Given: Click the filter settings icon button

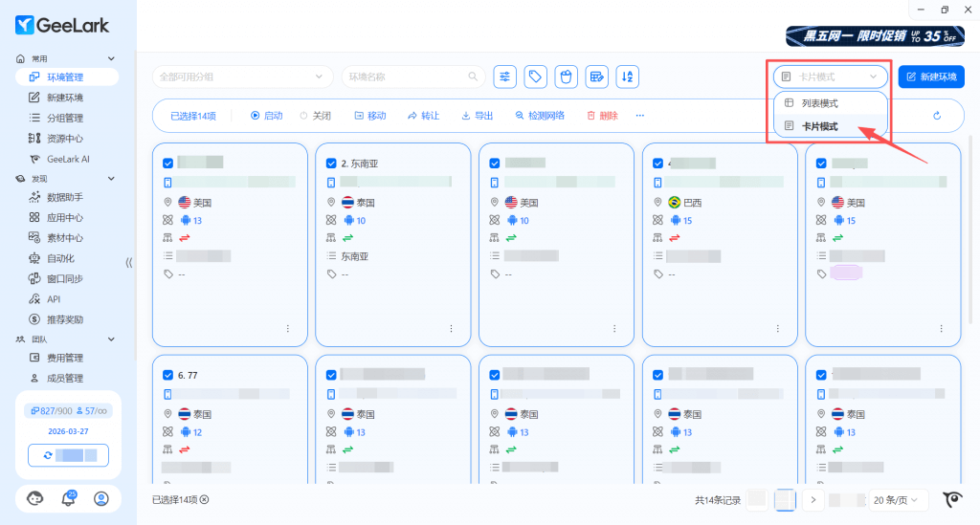Looking at the screenshot, I should coord(505,77).
